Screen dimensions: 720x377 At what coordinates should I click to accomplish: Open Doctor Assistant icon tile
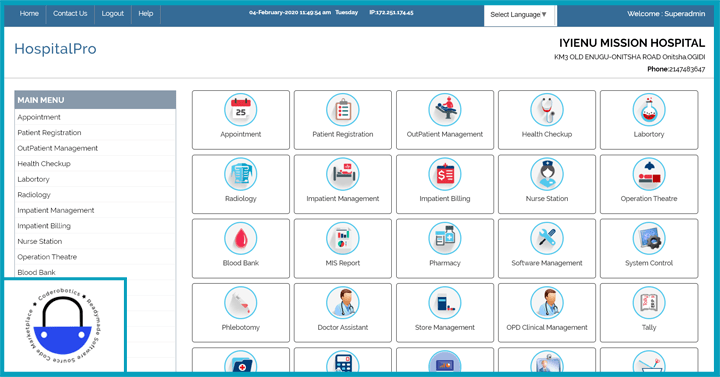click(343, 313)
